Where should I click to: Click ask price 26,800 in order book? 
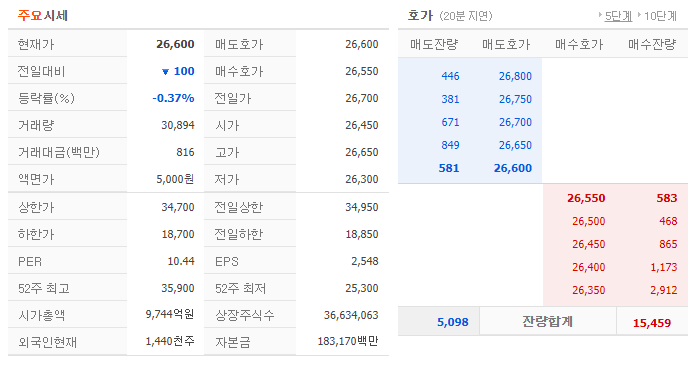pos(515,76)
